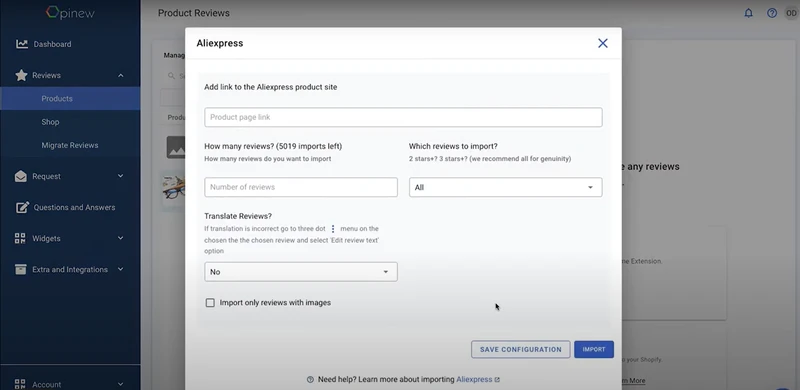Click the OD user avatar
The width and height of the screenshot is (800, 390).
[791, 13]
